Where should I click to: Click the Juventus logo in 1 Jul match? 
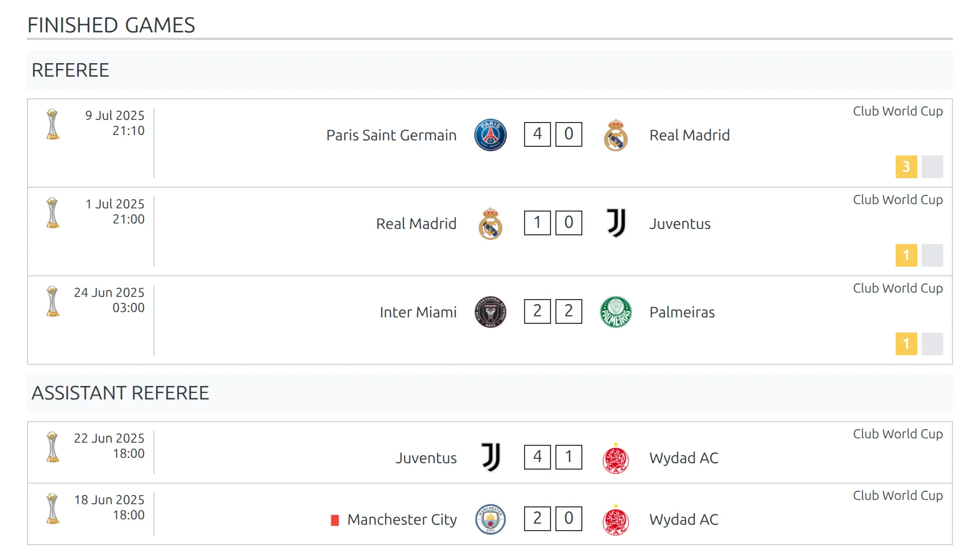pyautogui.click(x=615, y=223)
